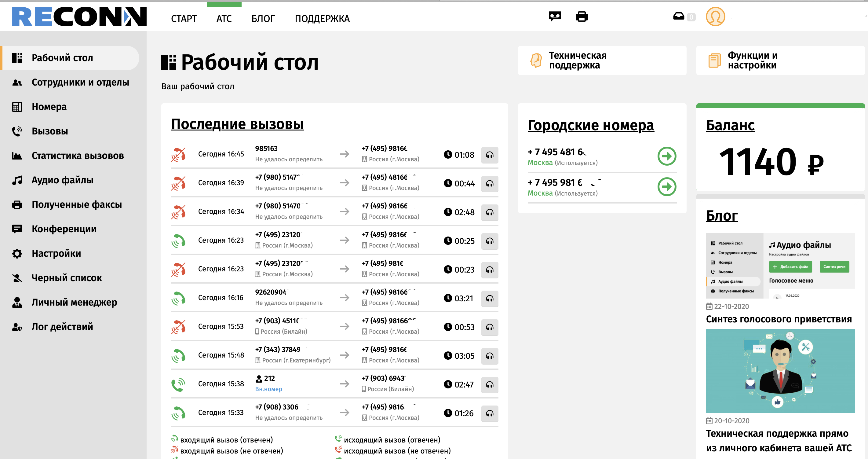This screenshot has height=459, width=868.
Task: Open the БЛОГ menu item
Action: coord(263,19)
